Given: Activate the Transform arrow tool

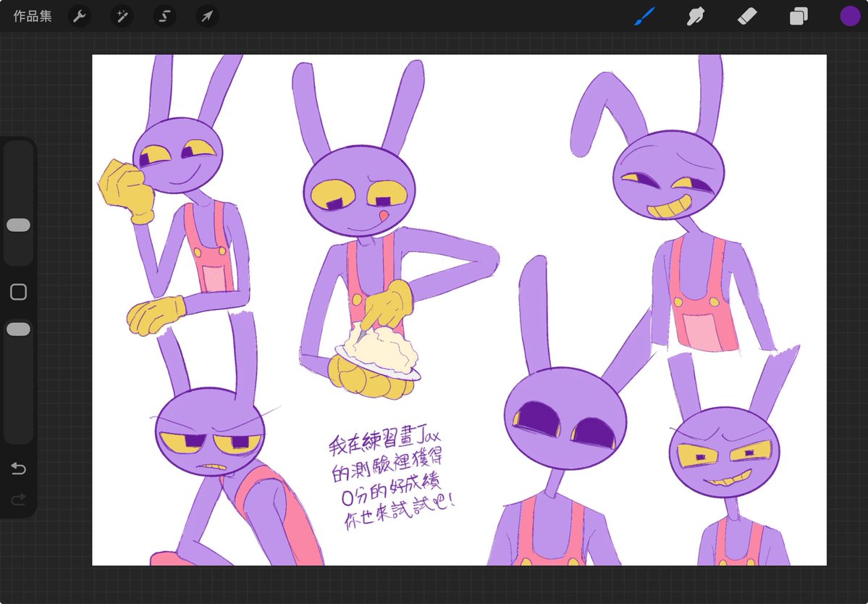Looking at the screenshot, I should point(207,16).
